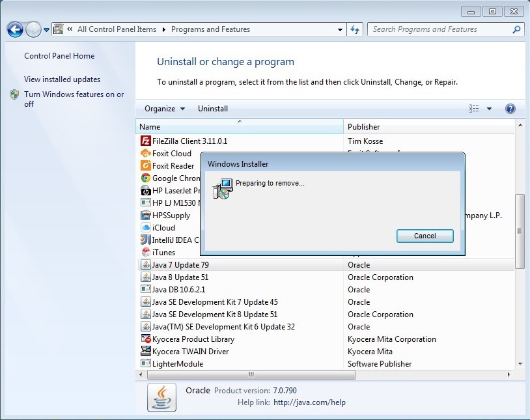Image resolution: width=530 pixels, height=420 pixels.
Task: Click the help question mark icon
Action: click(510, 109)
